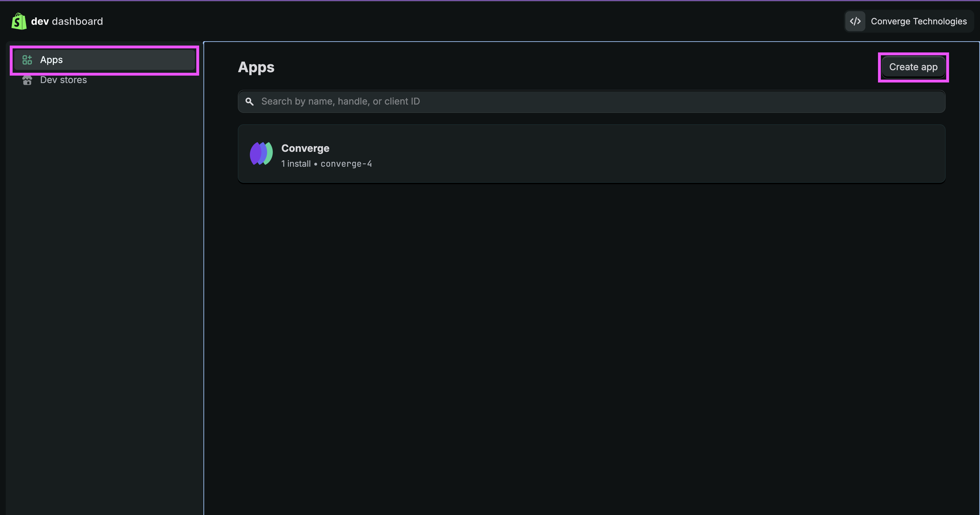Open the Converge app via its icon
980x515 pixels.
[x=261, y=153]
